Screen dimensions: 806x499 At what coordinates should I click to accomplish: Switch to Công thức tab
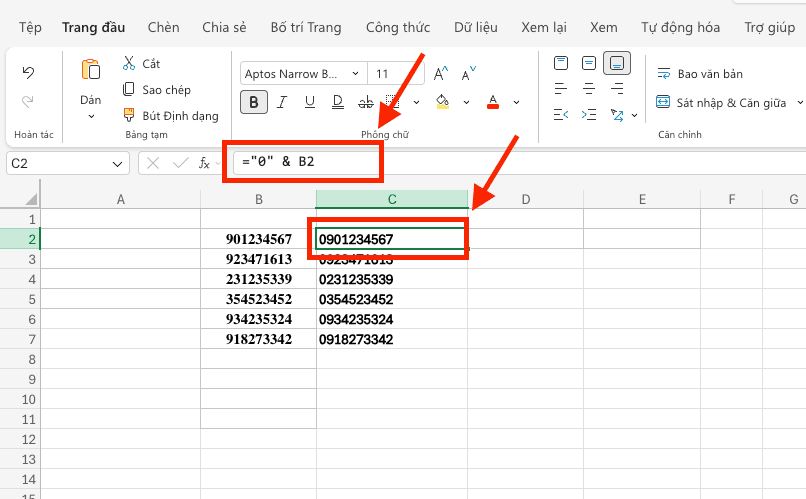click(x=398, y=27)
